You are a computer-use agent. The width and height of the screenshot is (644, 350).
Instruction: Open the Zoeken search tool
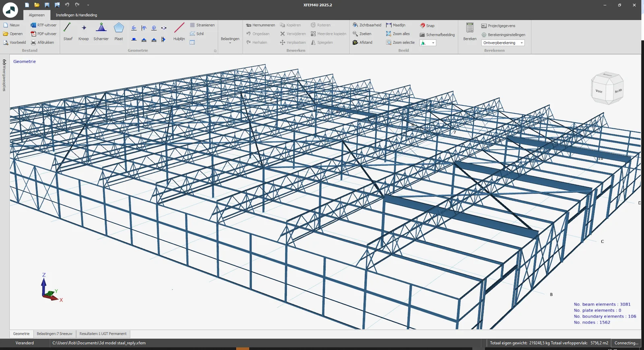[362, 34]
